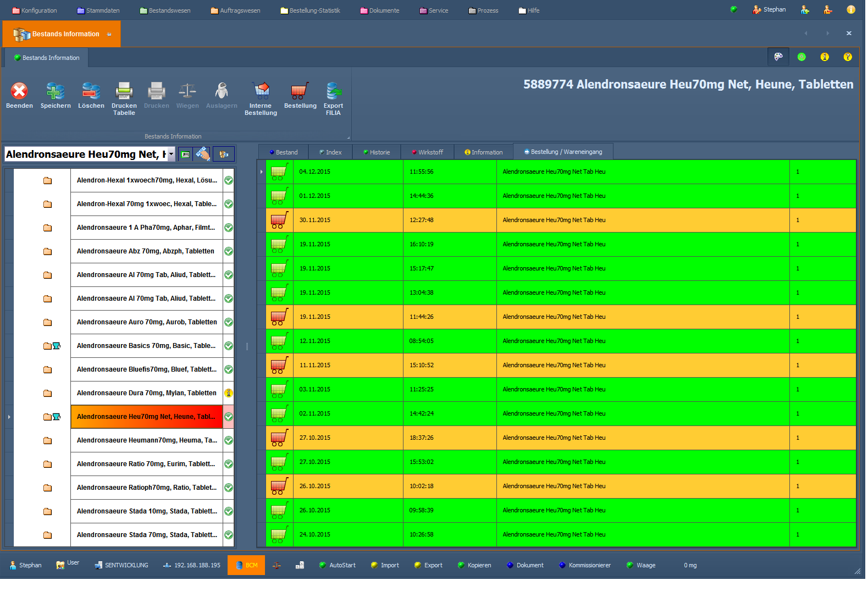This screenshot has height=597, width=868.
Task: Select Alendronsaeure Dura 70mg, Mylan row
Action: (146, 393)
